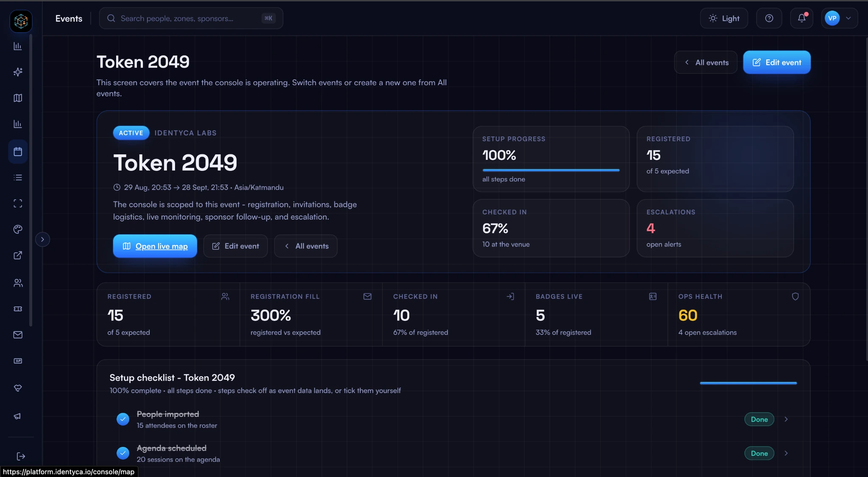Click '33% of registered' under Badges Live
Image resolution: width=868 pixels, height=477 pixels.
coord(563,332)
